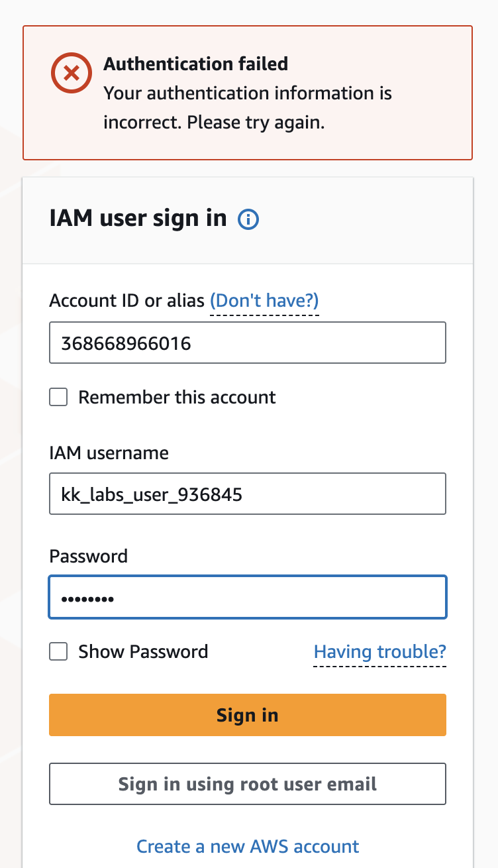Viewport: 498px width, 868px height.
Task: Focus the Account ID or alias input field
Action: (247, 343)
